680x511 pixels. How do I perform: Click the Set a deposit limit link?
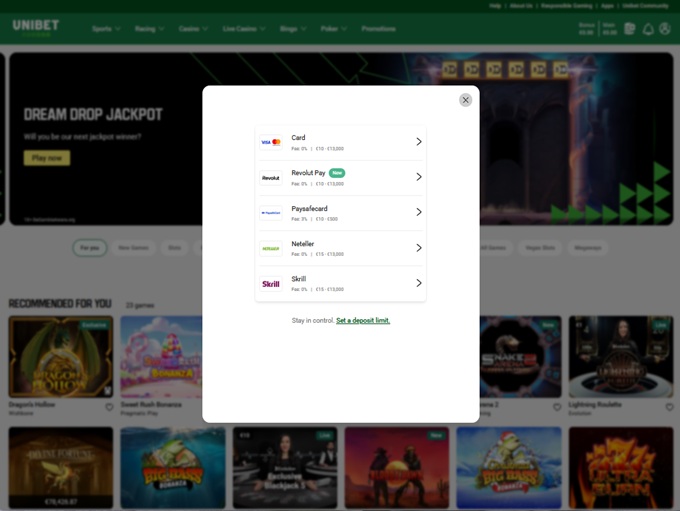click(x=363, y=321)
